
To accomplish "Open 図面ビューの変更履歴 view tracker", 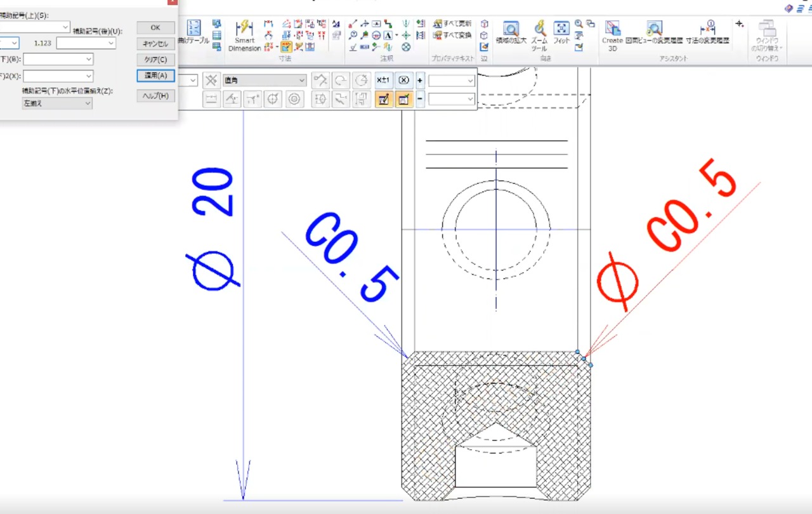I will coord(654,33).
